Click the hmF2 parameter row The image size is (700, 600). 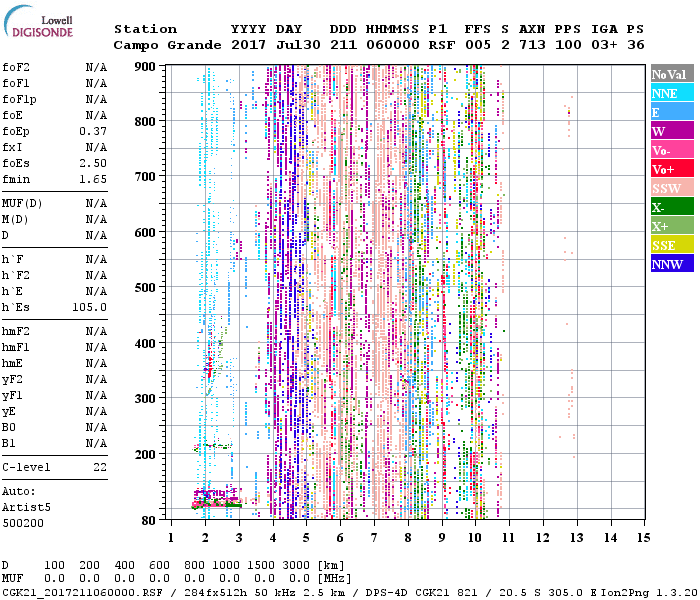(54, 331)
